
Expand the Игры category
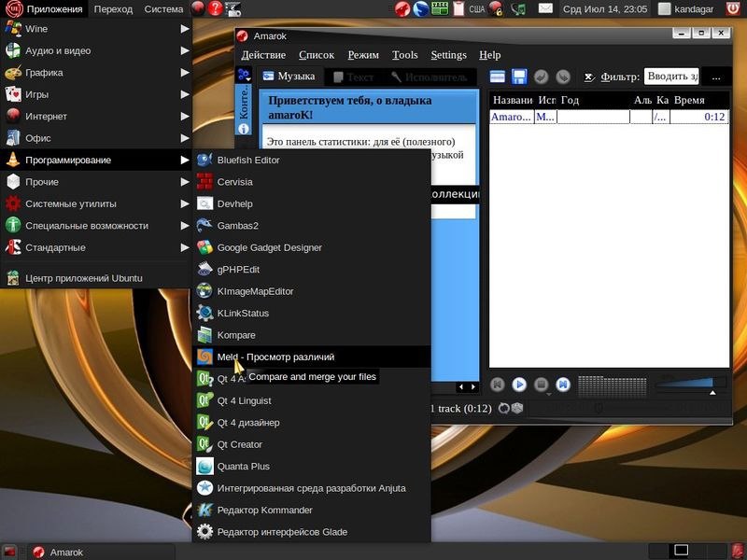click(x=96, y=94)
